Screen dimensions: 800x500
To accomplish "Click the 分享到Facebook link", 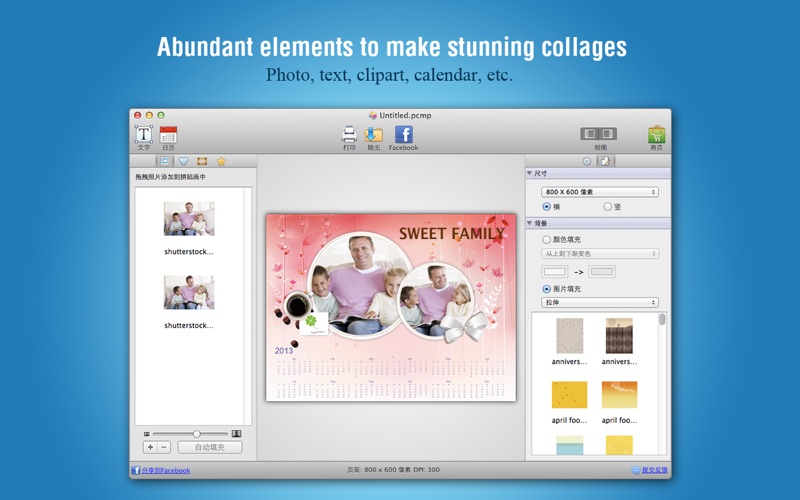I will 164,470.
